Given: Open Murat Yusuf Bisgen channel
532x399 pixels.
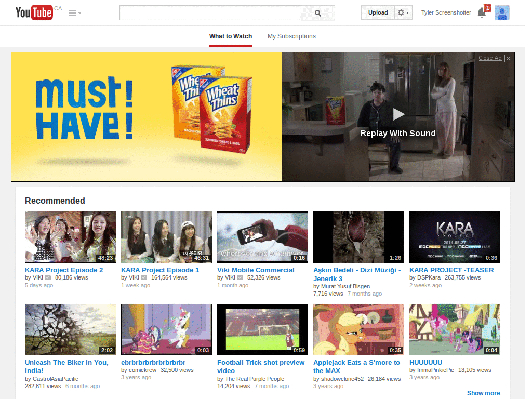Looking at the screenshot, I should tap(345, 286).
